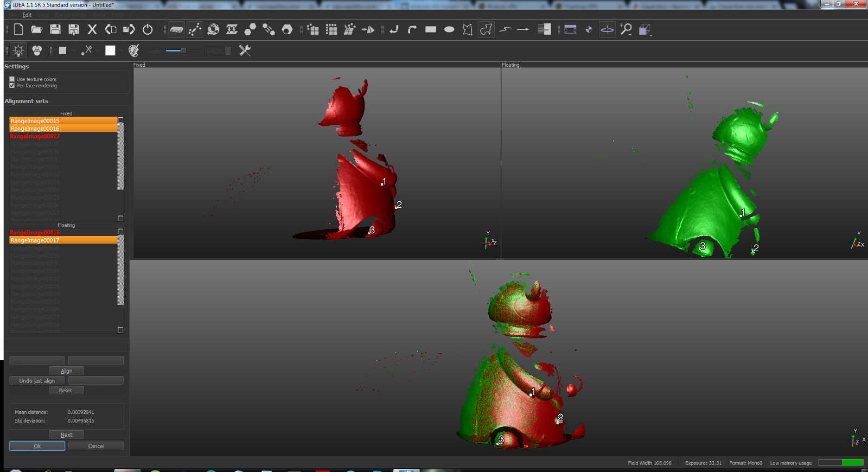
Task: Click the zoom magnifier icon
Action: 626,29
